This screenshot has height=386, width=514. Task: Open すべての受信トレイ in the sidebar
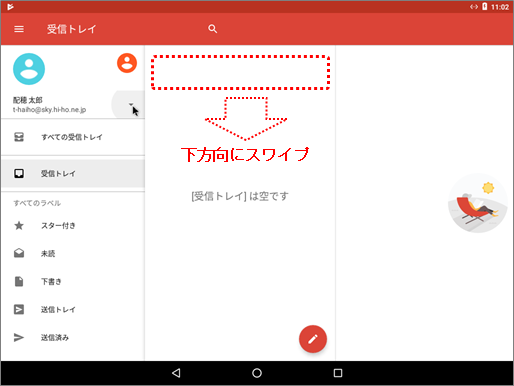pyautogui.click(x=73, y=137)
